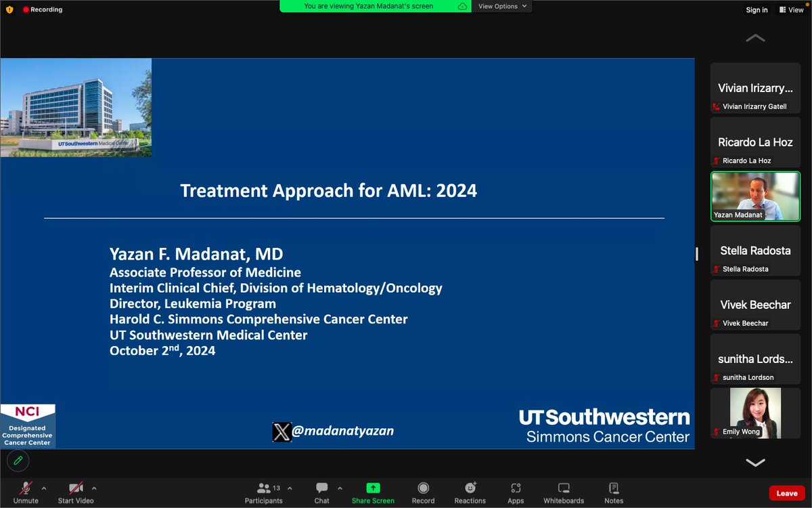Select sunitha Lordson's participant tile
Screen dimensions: 812x508
click(755, 358)
